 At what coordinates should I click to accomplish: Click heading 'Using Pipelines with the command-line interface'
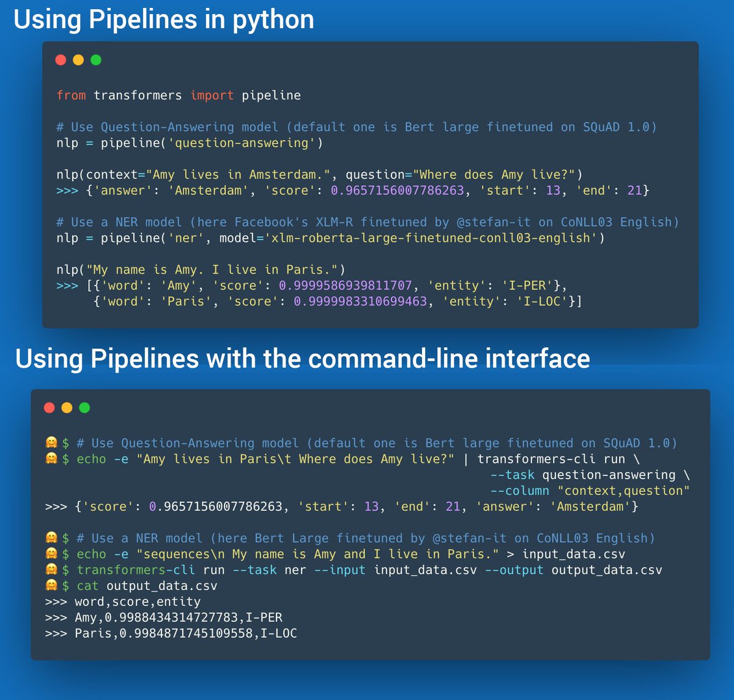point(303,359)
